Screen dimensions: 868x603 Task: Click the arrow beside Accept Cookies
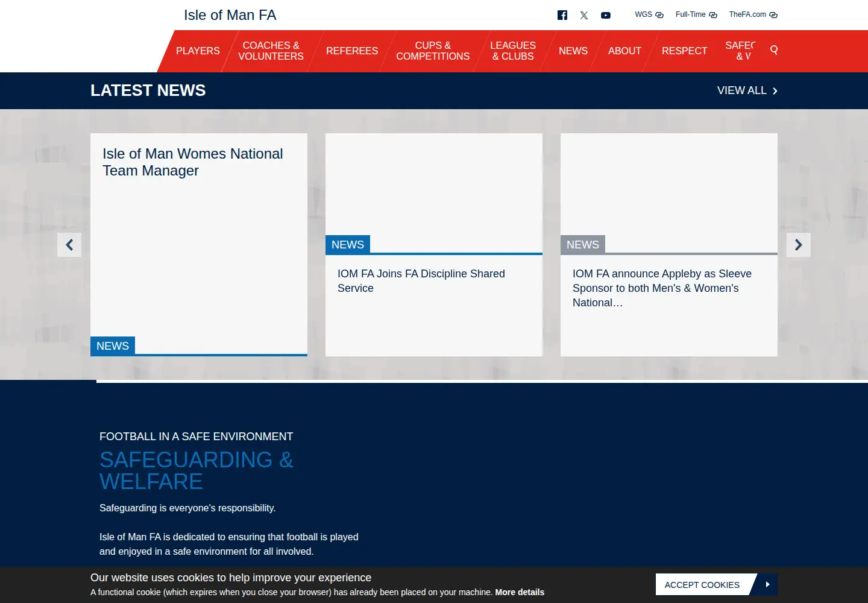(x=767, y=584)
